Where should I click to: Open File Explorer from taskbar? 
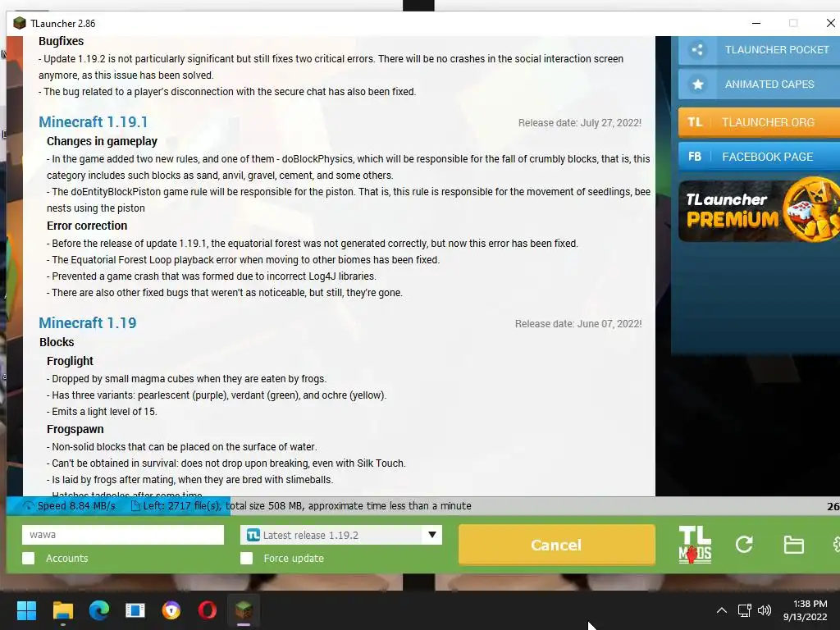tap(62, 610)
